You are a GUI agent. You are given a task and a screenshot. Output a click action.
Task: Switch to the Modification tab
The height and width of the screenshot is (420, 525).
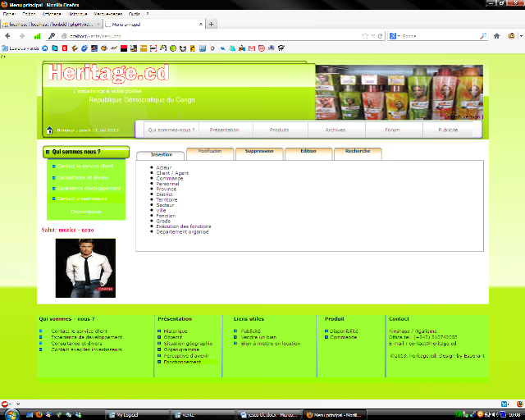pos(210,153)
